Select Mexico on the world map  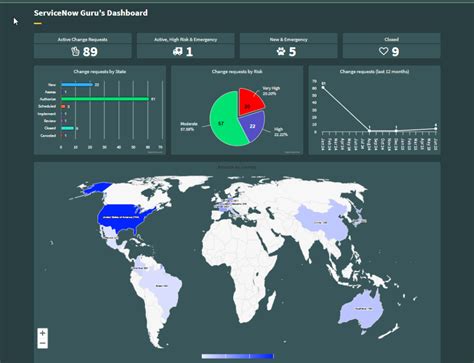pos(112,237)
